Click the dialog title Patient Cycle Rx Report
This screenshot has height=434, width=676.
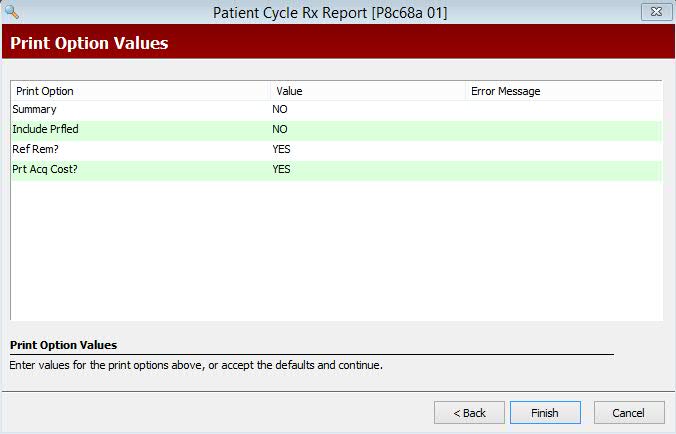pos(330,12)
